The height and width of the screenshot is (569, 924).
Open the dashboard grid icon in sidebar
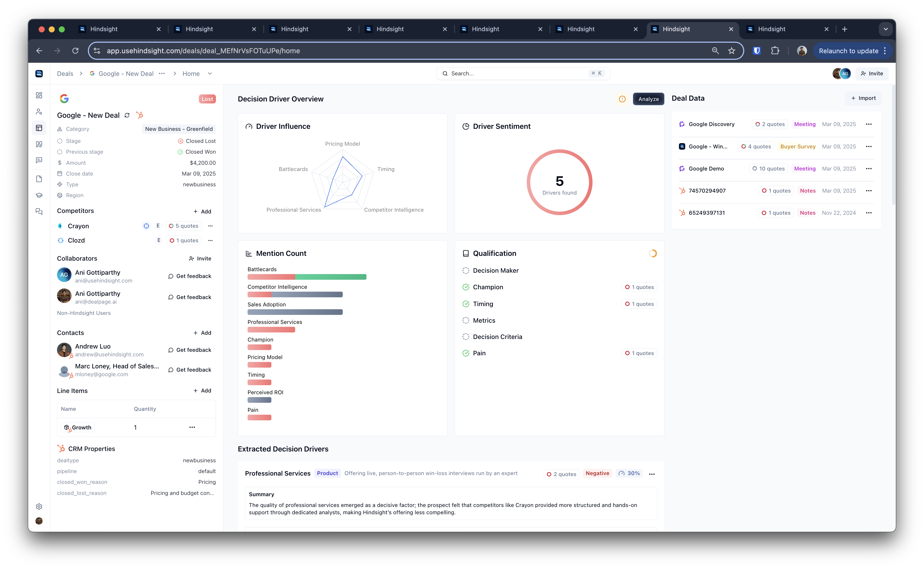[39, 95]
